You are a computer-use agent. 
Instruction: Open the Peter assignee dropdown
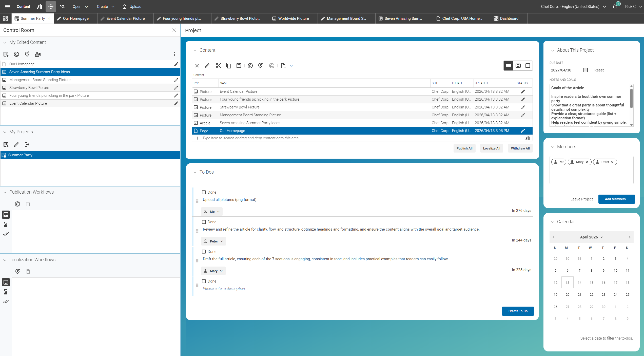(x=213, y=241)
